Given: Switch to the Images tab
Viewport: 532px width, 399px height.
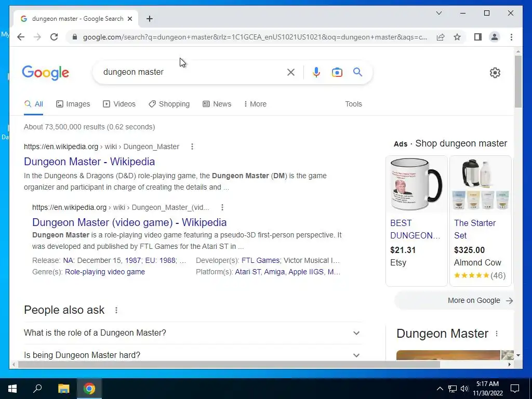Looking at the screenshot, I should [73, 104].
